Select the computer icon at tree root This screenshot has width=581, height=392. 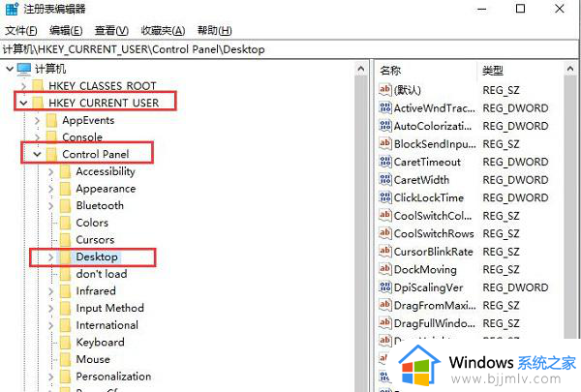pos(24,69)
